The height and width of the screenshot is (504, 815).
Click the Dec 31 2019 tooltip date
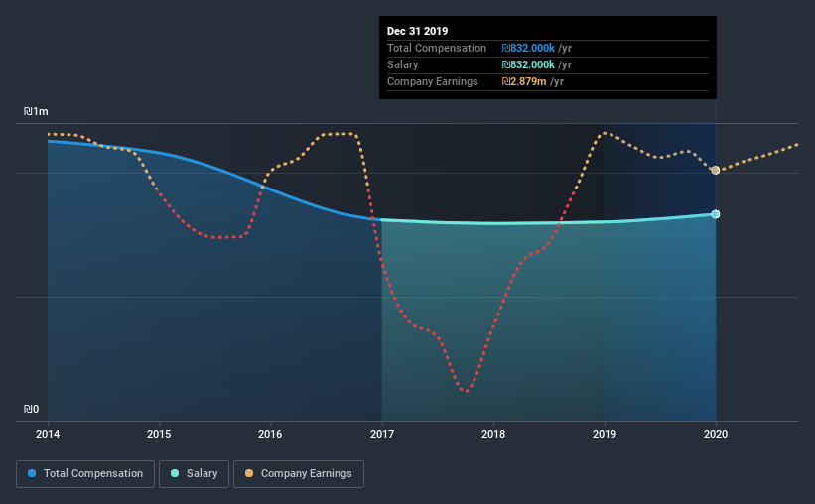pos(417,31)
